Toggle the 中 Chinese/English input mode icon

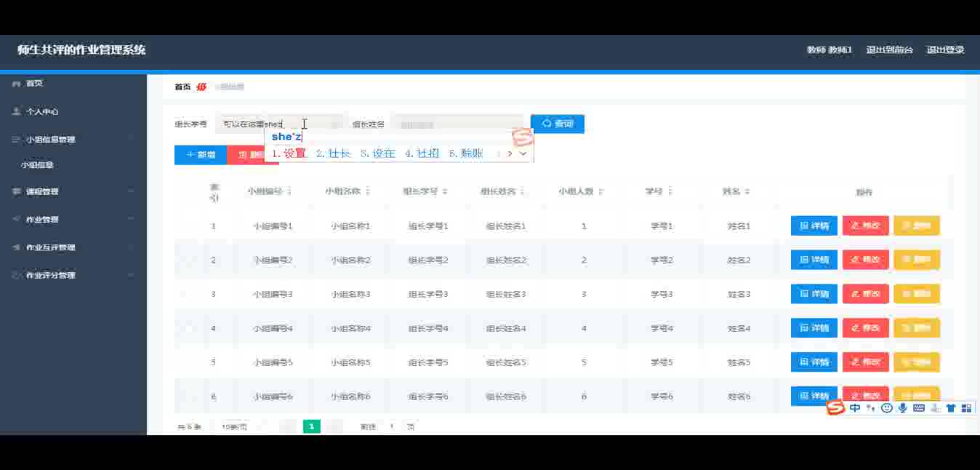coord(855,408)
